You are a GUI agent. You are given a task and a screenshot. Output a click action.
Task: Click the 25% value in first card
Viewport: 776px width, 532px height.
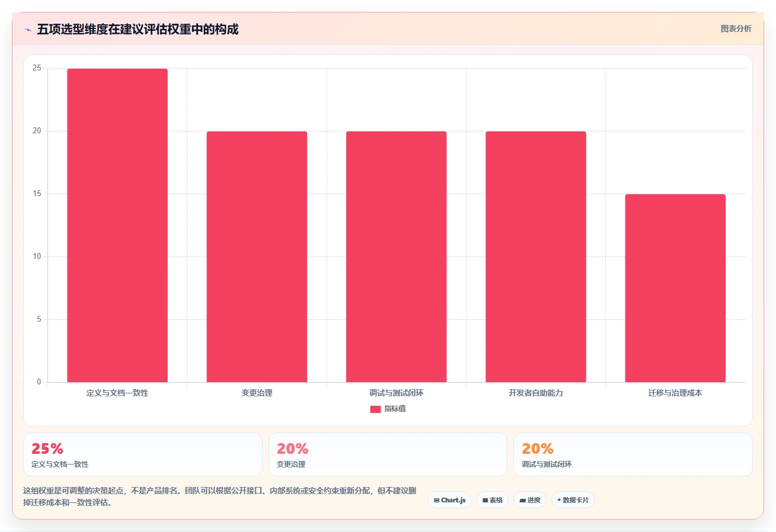(x=47, y=448)
